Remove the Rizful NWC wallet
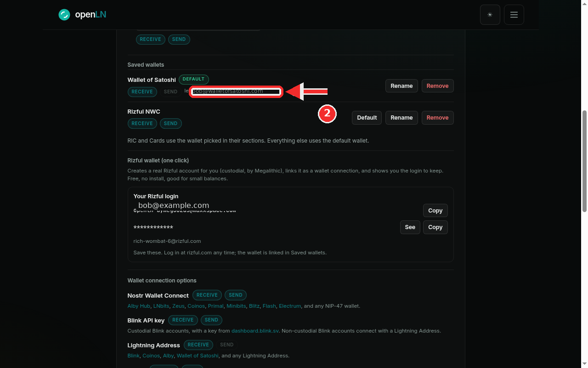The height and width of the screenshot is (368, 588). pos(438,117)
